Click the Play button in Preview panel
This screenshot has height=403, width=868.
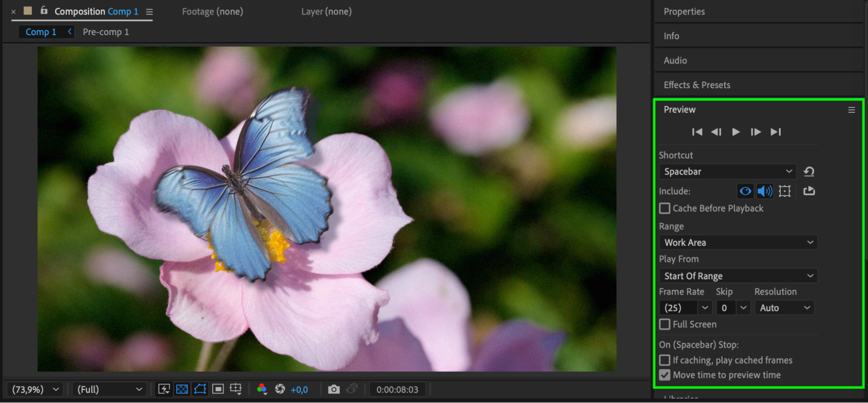[736, 132]
